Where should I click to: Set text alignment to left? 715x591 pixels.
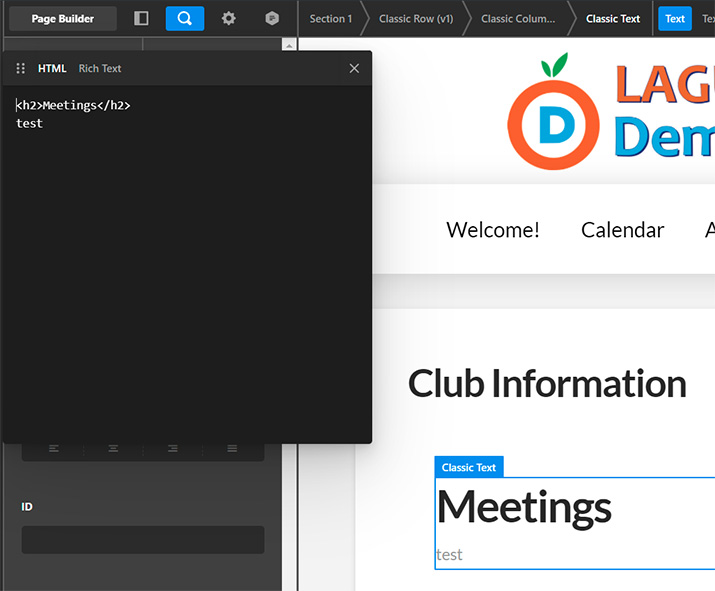pyautogui.click(x=54, y=449)
